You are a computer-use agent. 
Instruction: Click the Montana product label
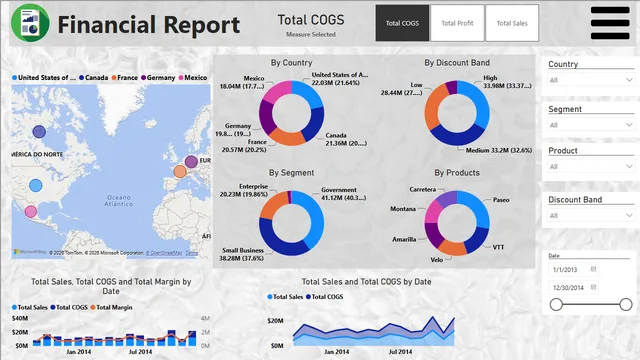403,209
